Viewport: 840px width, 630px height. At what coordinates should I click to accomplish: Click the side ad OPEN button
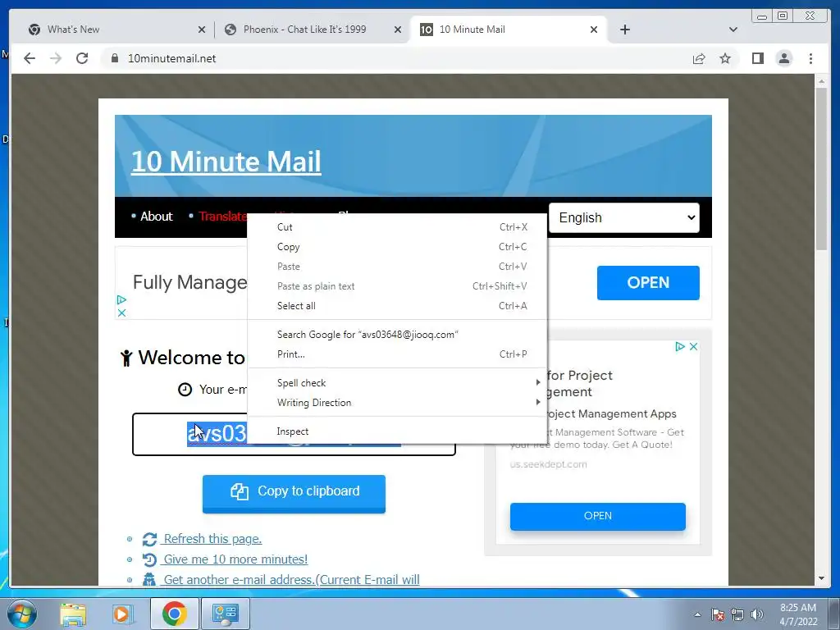click(x=597, y=516)
